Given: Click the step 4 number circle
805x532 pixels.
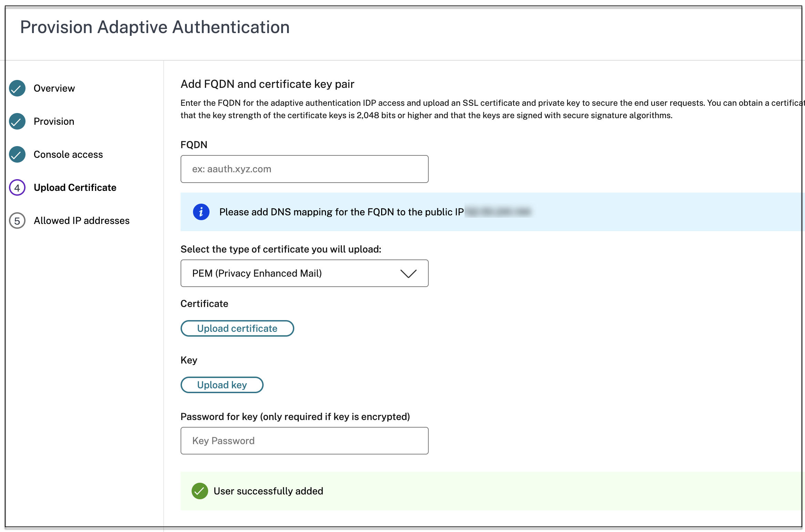Looking at the screenshot, I should pyautogui.click(x=17, y=187).
